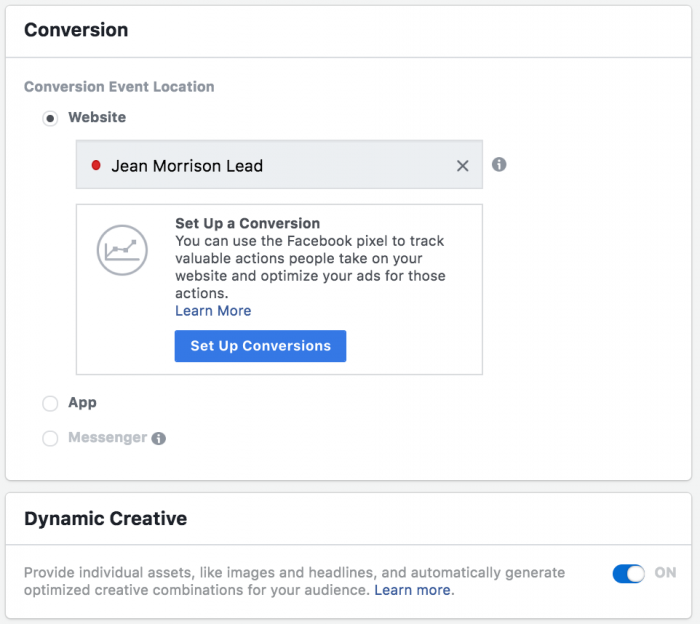Viewport: 700px width, 624px height.
Task: Click the conversion chart graph icon
Action: 122,250
